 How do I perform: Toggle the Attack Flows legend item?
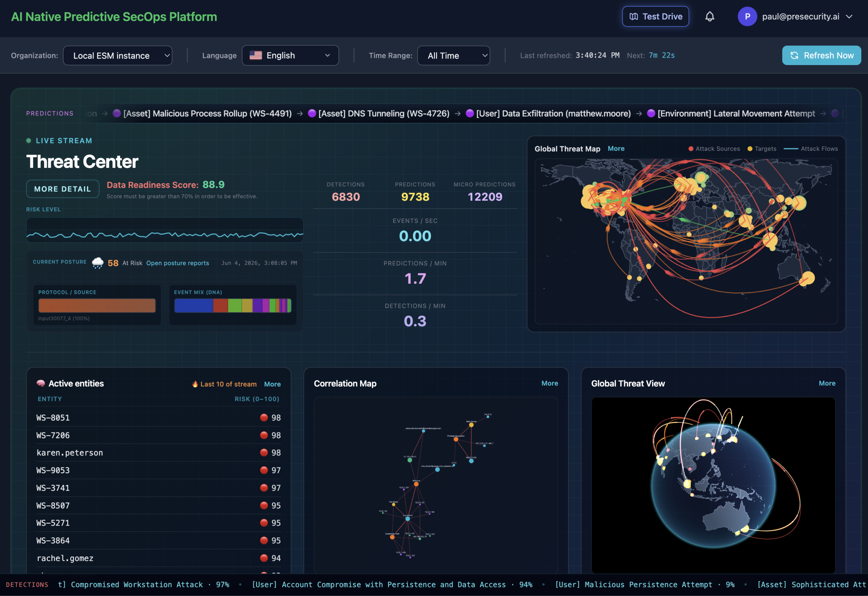pyautogui.click(x=810, y=148)
